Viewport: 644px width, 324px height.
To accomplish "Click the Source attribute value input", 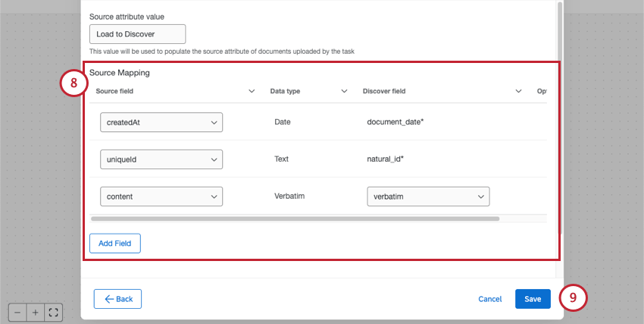I will coord(137,34).
